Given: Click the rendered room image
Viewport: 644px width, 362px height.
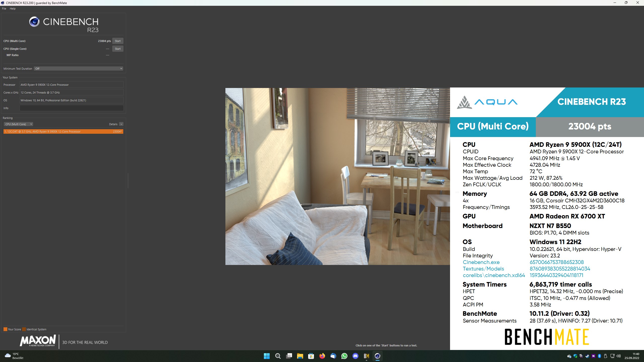Looking at the screenshot, I should click(338, 176).
